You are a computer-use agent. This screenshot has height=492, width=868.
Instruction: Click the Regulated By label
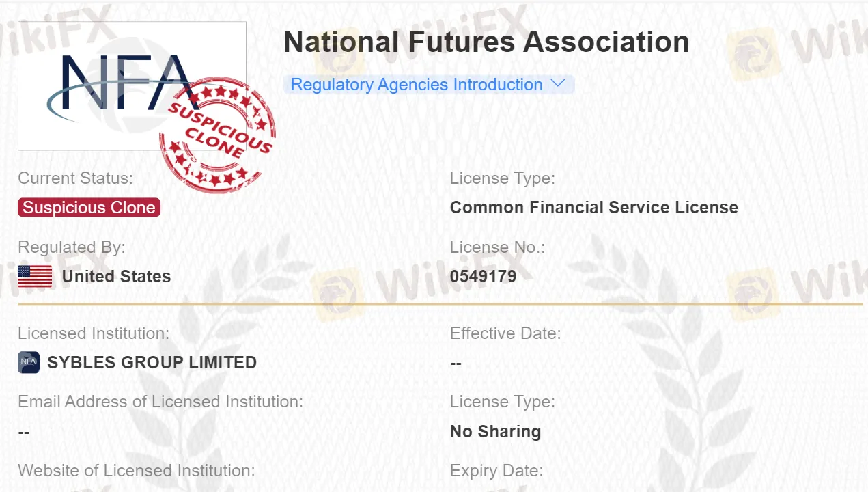pyautogui.click(x=72, y=247)
